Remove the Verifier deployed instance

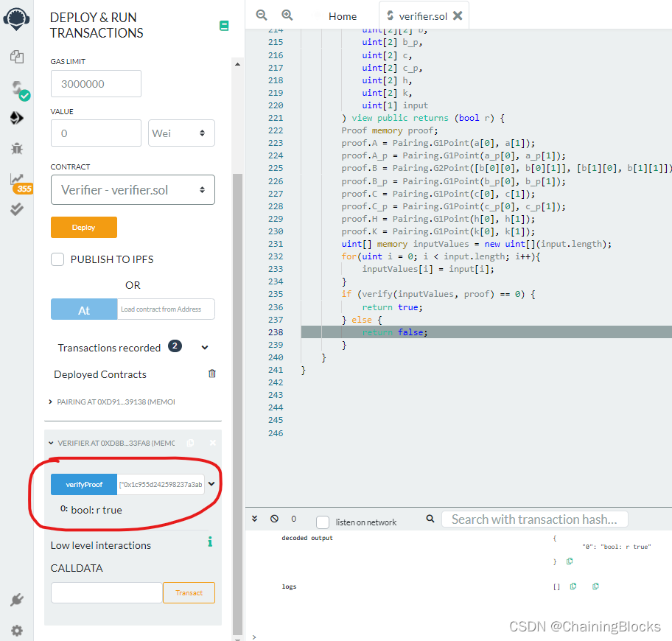212,443
